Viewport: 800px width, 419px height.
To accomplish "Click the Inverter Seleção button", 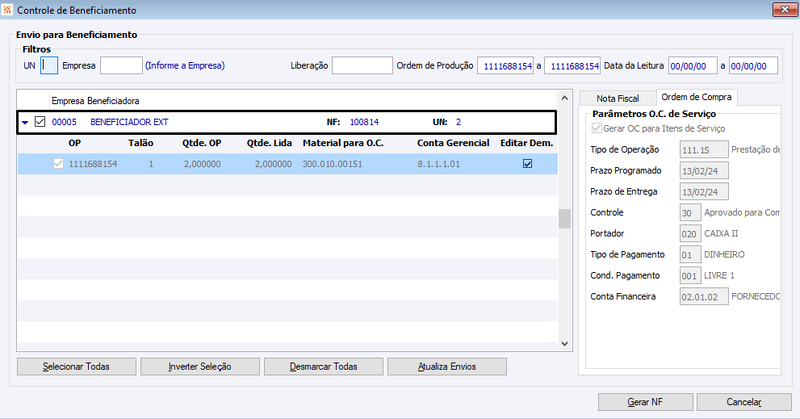I will [200, 366].
